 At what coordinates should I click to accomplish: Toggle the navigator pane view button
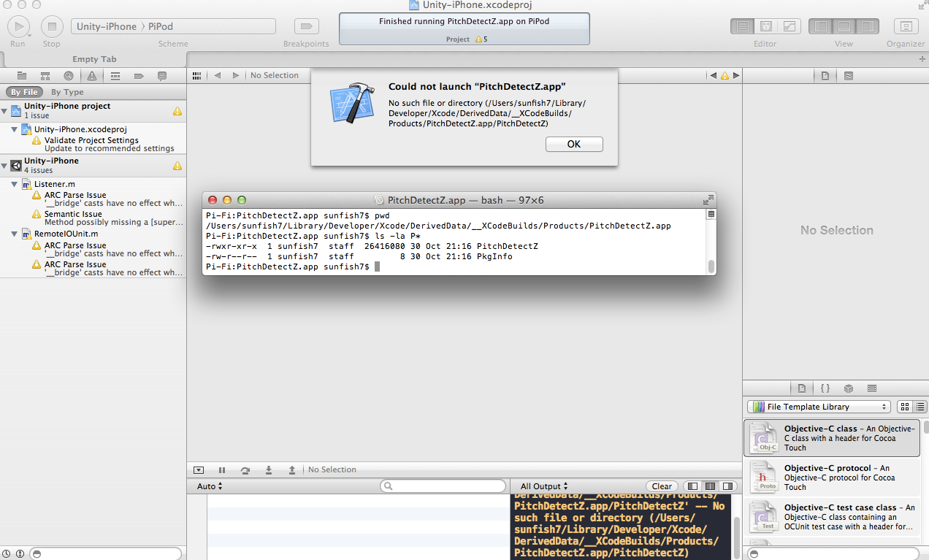click(821, 26)
